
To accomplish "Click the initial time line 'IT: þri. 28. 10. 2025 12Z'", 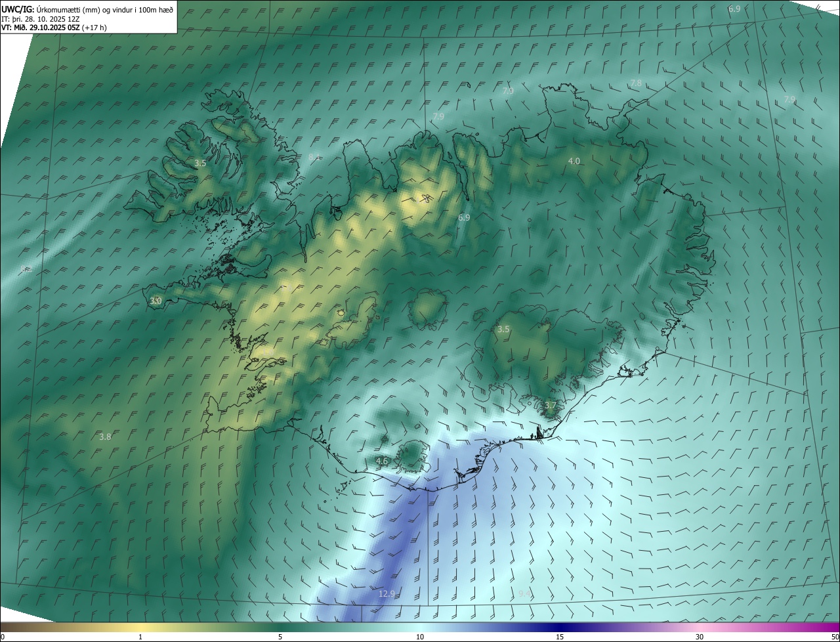I will pos(41,18).
